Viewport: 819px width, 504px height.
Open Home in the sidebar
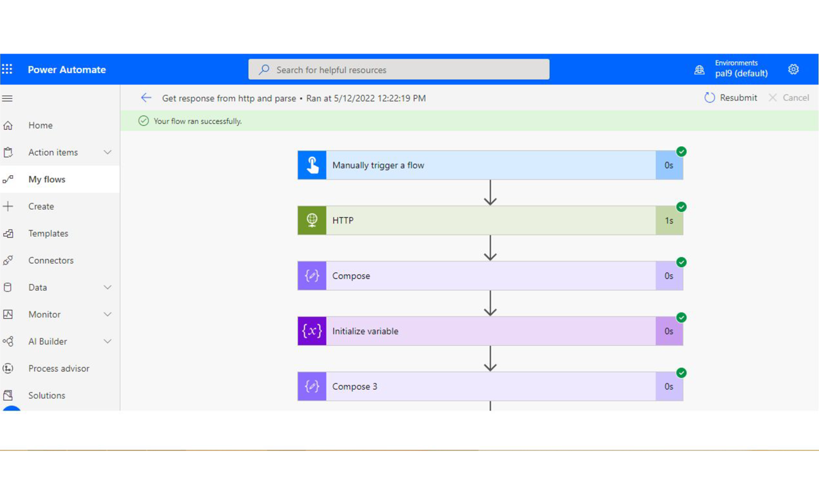(60, 125)
